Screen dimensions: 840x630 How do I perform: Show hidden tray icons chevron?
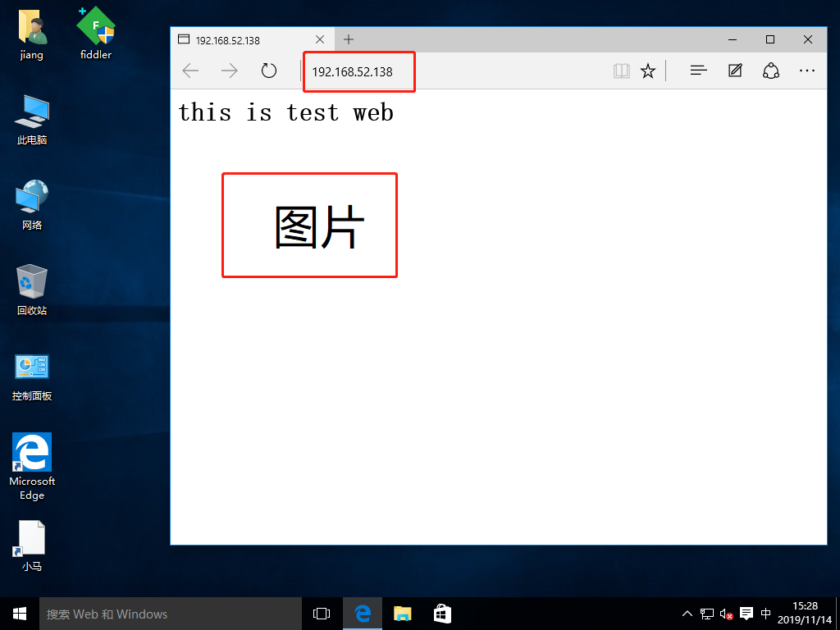[687, 614]
